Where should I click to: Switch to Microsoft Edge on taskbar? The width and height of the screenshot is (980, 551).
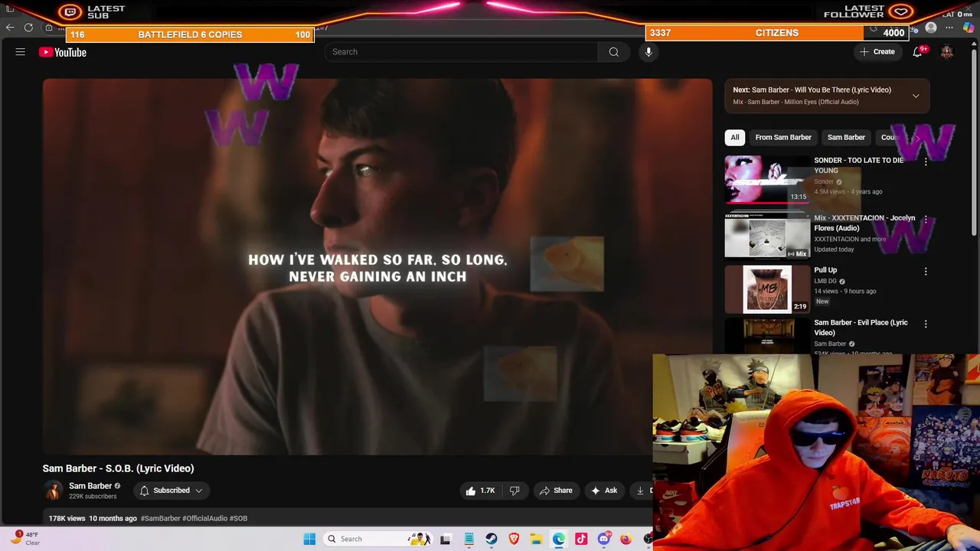(x=559, y=539)
